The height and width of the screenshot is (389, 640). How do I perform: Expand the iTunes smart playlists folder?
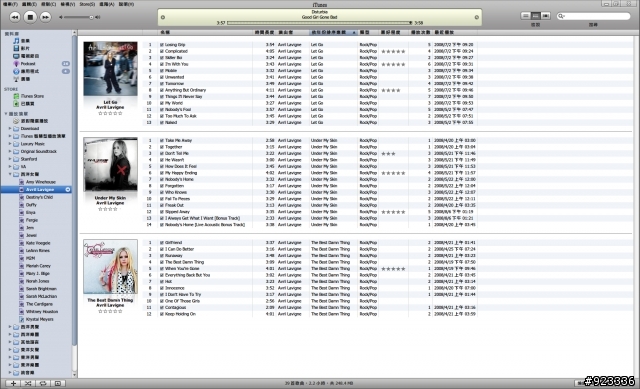[x=10, y=136]
